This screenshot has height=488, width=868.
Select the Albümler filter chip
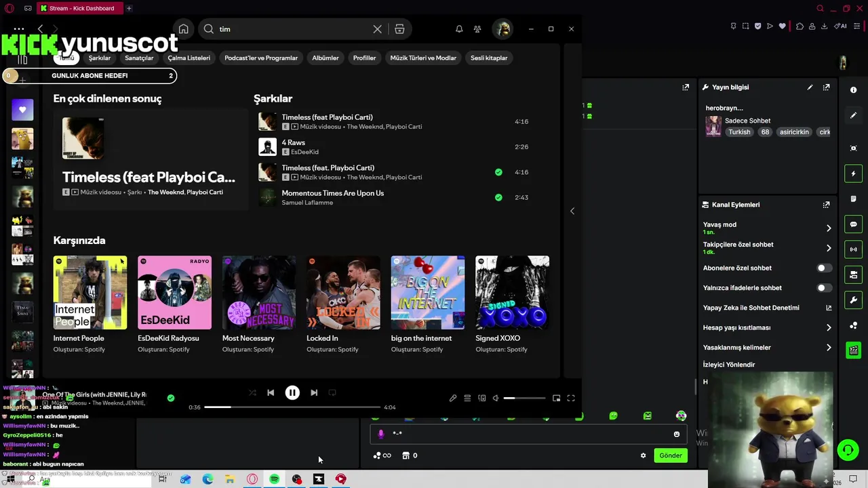325,58
